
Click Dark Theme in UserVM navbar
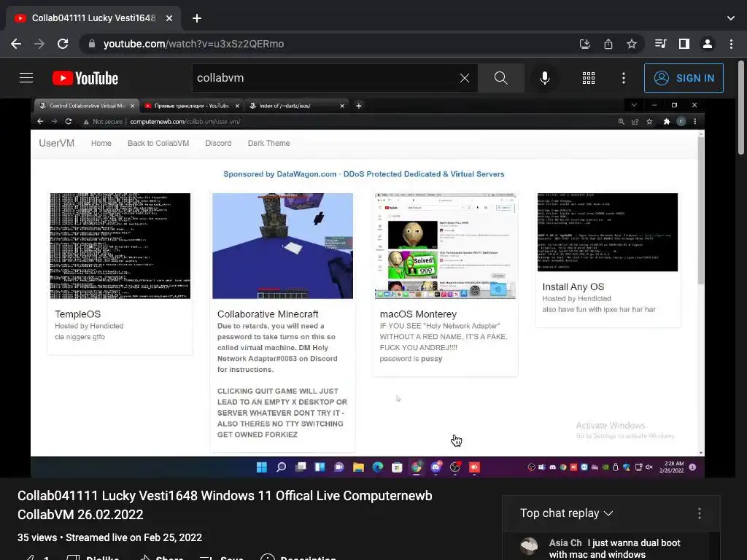click(268, 144)
